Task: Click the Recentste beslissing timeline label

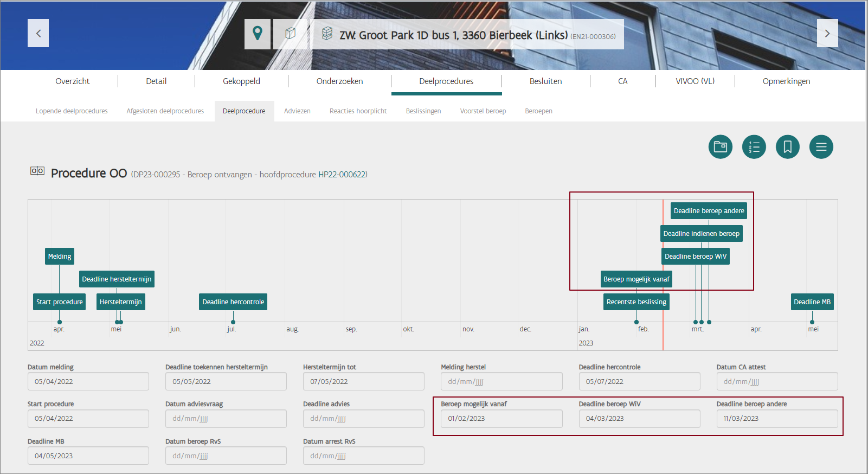Action: pos(636,302)
